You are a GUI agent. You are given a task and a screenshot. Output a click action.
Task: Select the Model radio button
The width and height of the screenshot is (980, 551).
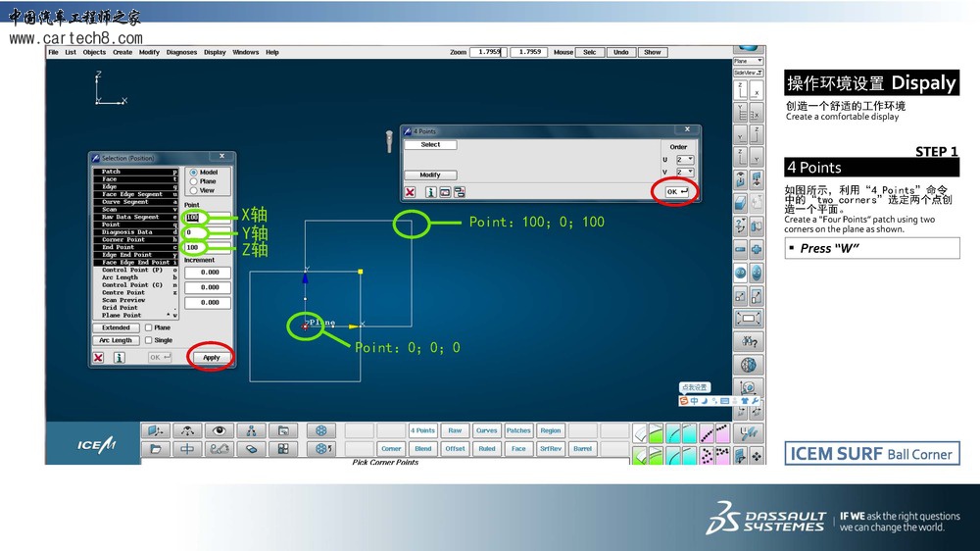click(193, 173)
